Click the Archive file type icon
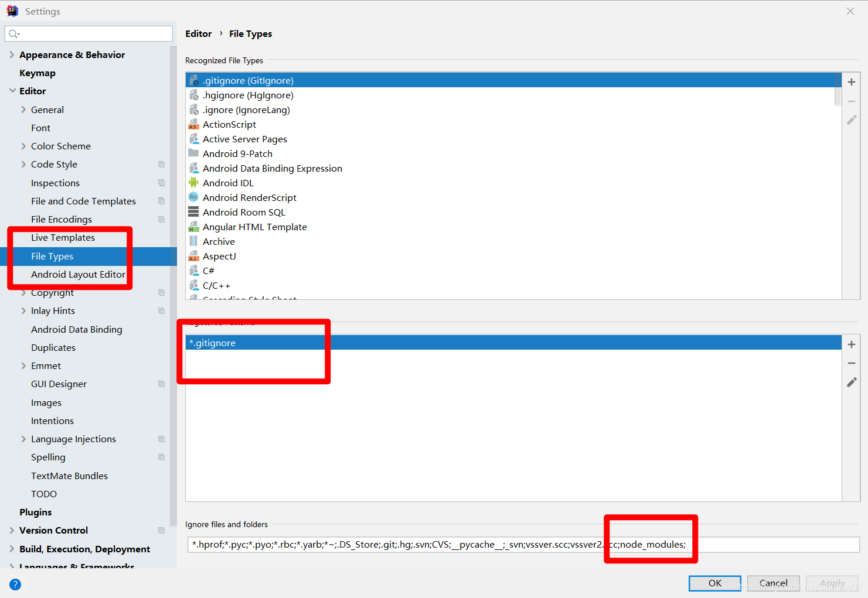 [193, 241]
